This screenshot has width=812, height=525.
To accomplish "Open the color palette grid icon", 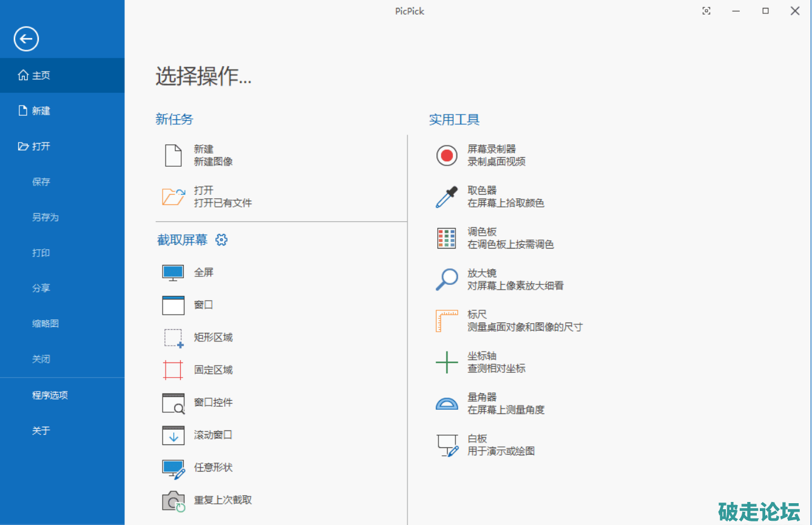I will pyautogui.click(x=447, y=238).
